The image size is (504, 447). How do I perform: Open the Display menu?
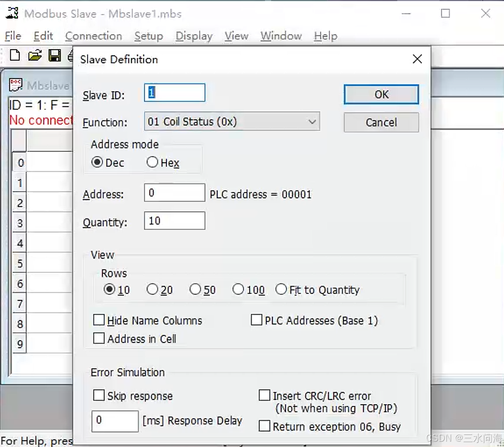point(194,36)
